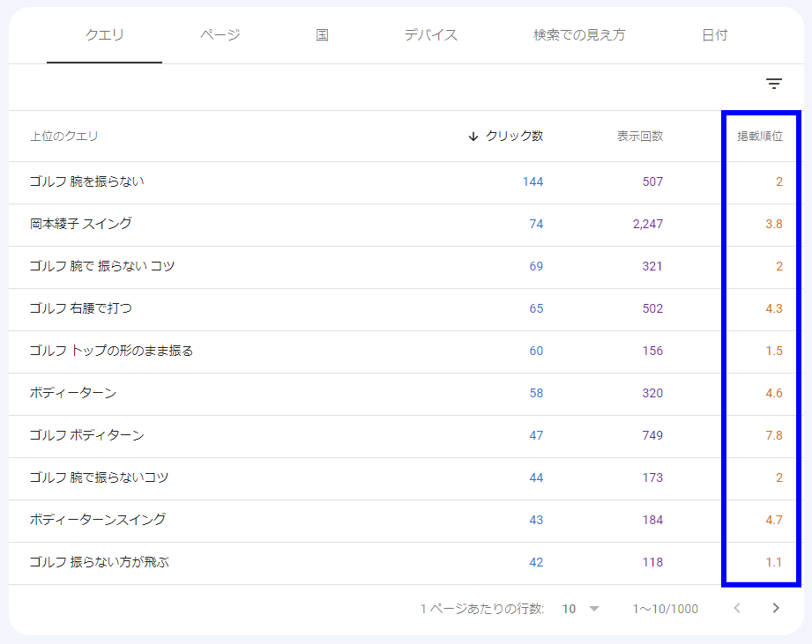Screen dimensions: 812x644
Task: Click the 156 impressions value
Action: pos(652,351)
